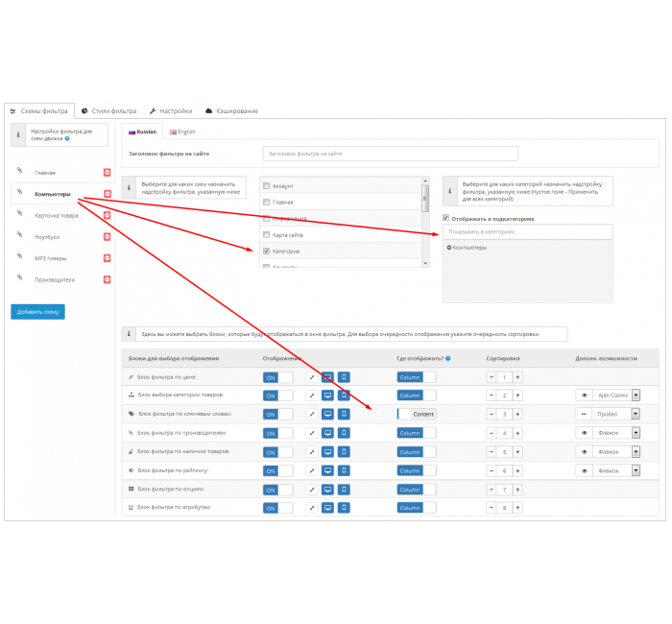Click expand arrow icon in price filter row
Viewport: 672px width, 624px height.
click(x=312, y=377)
